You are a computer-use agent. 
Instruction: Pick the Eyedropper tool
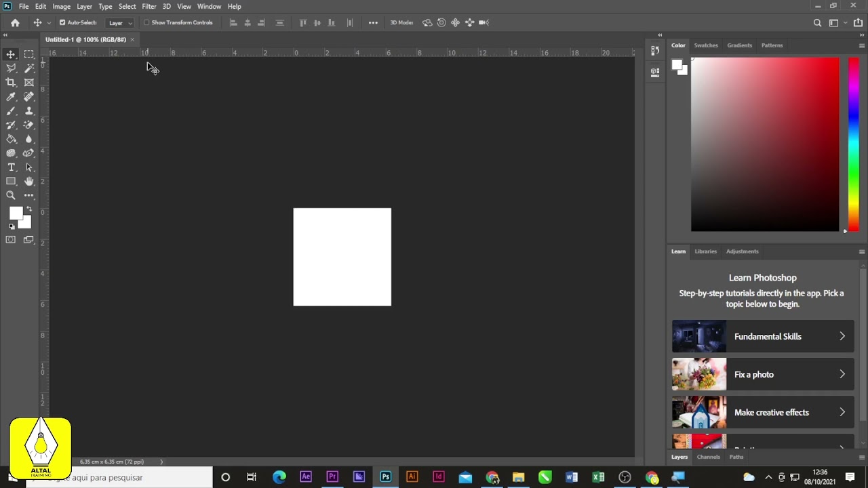click(11, 97)
